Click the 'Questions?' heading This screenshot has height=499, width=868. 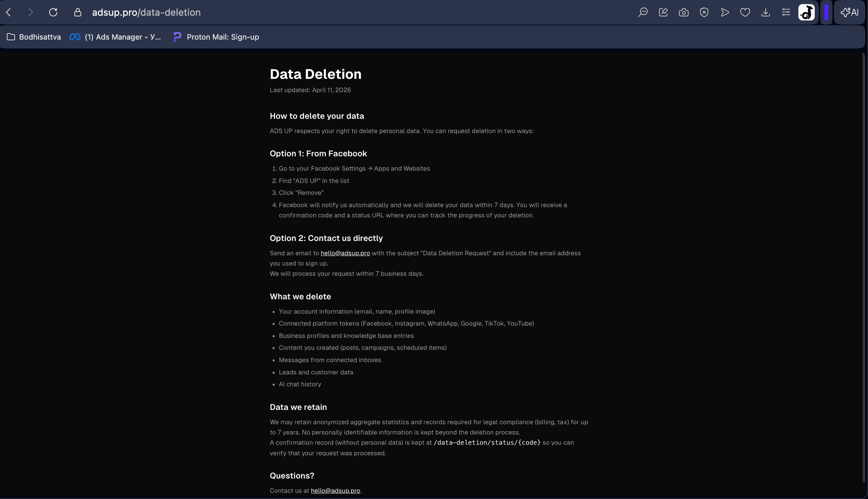click(x=292, y=475)
